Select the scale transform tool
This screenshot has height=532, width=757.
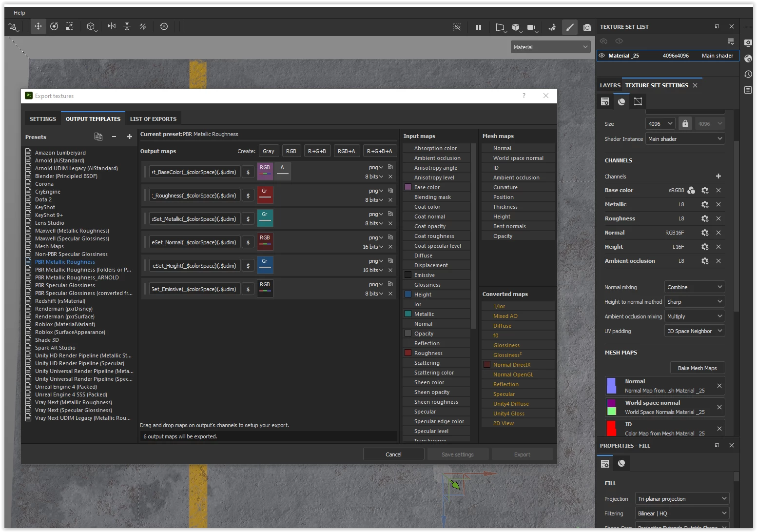[x=70, y=26]
